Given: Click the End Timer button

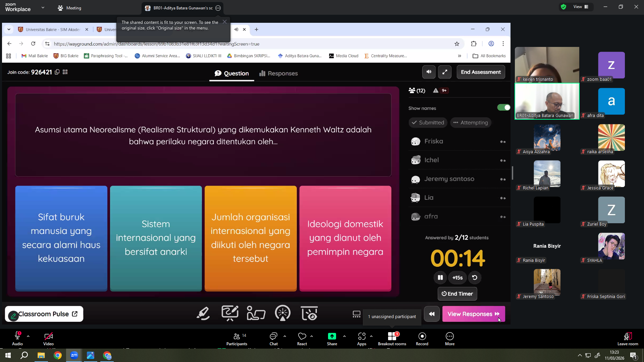Looking at the screenshot, I should (457, 294).
